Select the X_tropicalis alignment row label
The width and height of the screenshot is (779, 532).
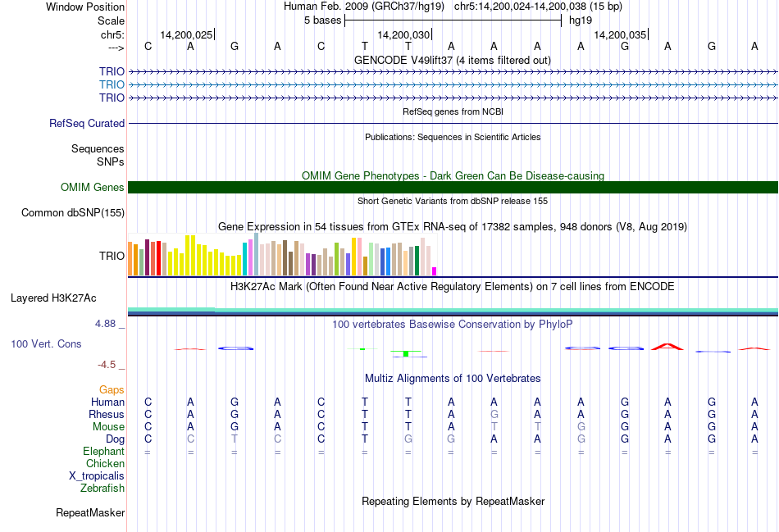point(97,476)
